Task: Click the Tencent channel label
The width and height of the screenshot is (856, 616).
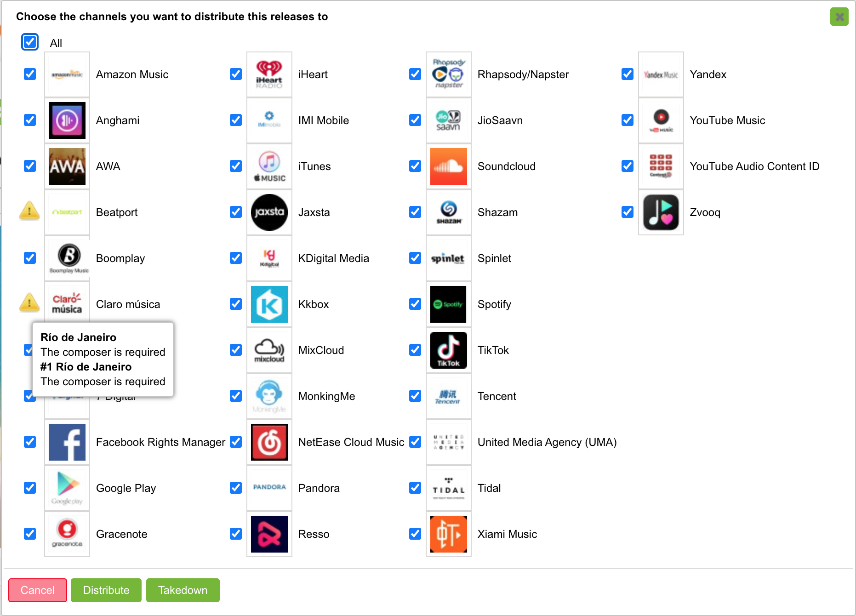Action: 497,396
